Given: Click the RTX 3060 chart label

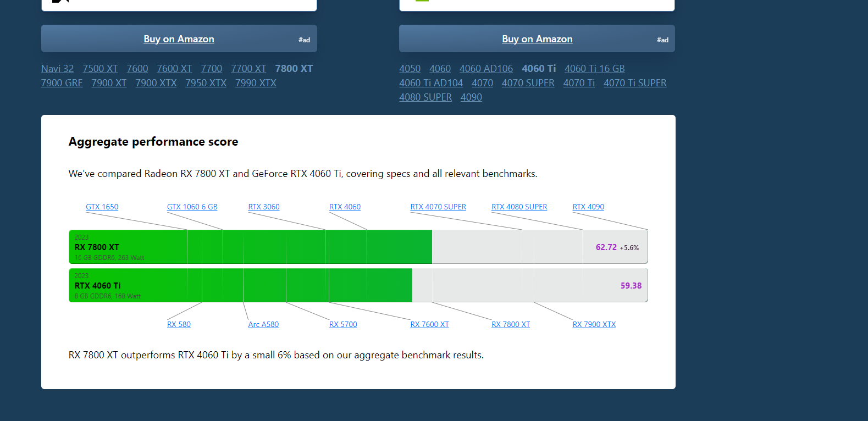Looking at the screenshot, I should pos(264,207).
